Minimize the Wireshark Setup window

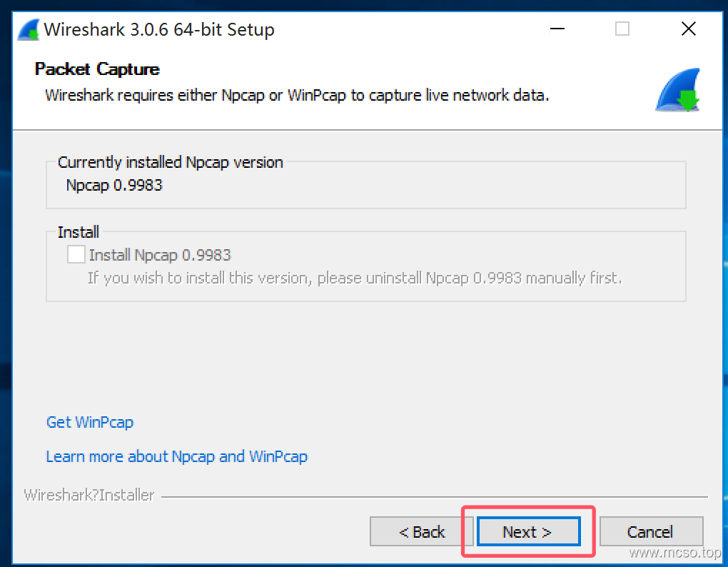pos(557,29)
